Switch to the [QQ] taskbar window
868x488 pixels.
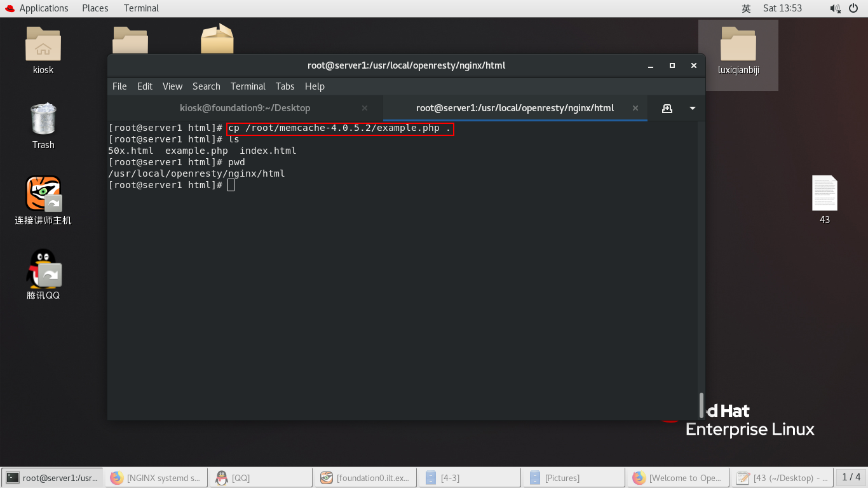261,478
